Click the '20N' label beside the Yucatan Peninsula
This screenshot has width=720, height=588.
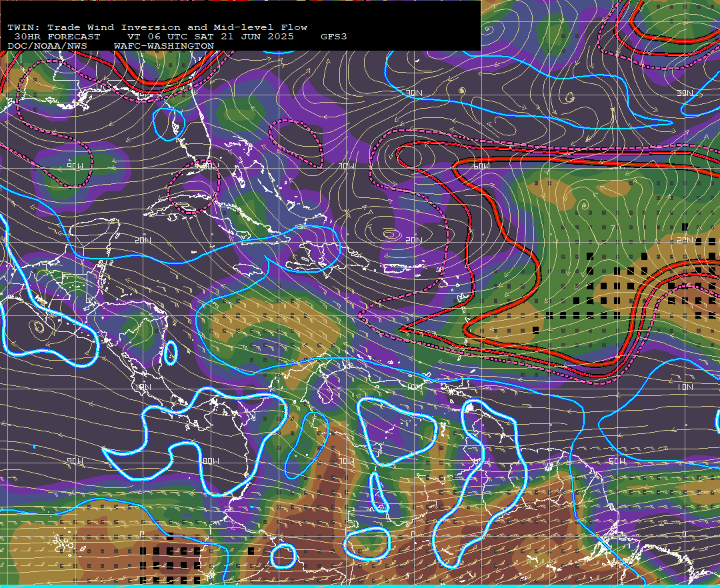tap(143, 240)
